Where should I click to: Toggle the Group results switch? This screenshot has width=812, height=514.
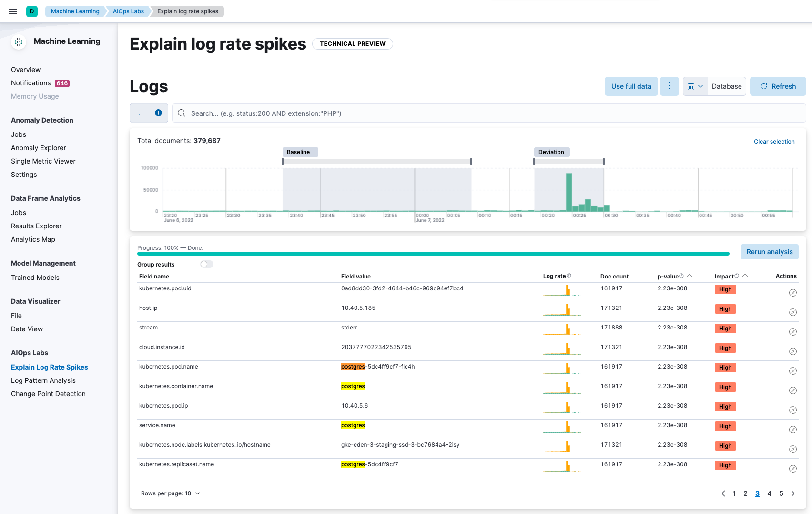point(207,264)
